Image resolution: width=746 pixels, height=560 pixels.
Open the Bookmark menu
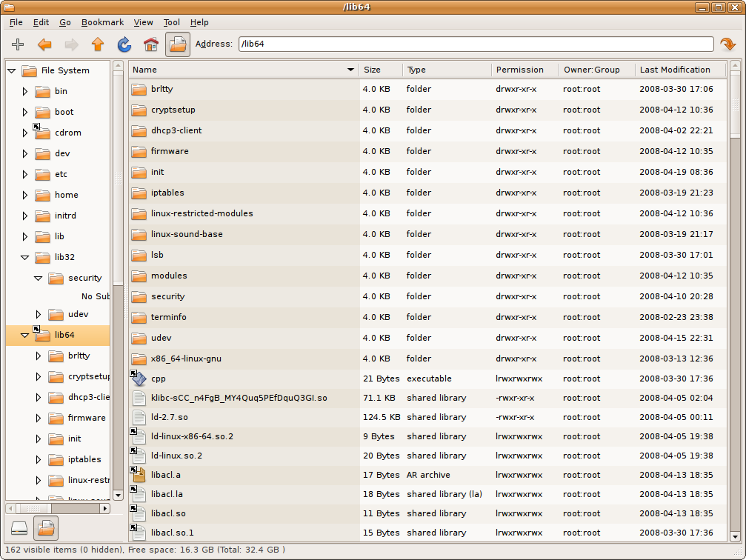[x=102, y=22]
